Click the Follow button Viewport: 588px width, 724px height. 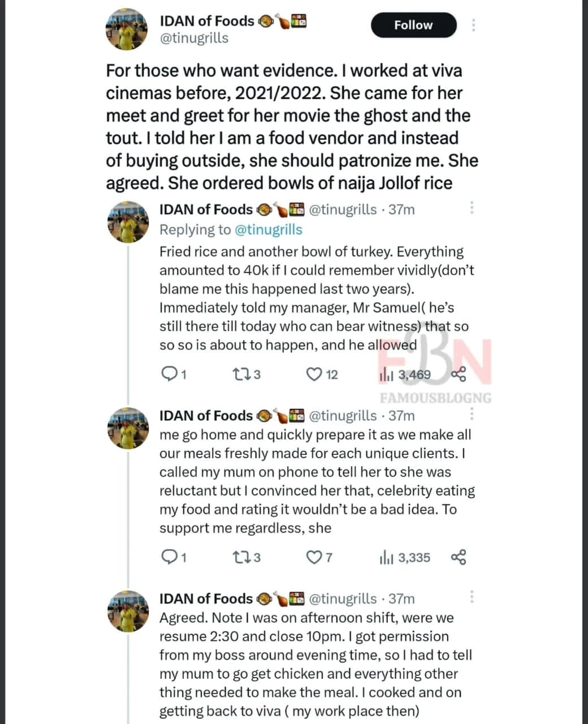coord(413,25)
